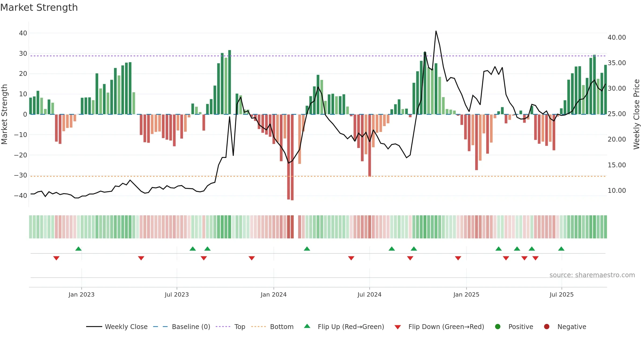The height and width of the screenshot is (362, 644).
Task: Click green triangle icon beside Flip Up legend
Action: click(307, 326)
